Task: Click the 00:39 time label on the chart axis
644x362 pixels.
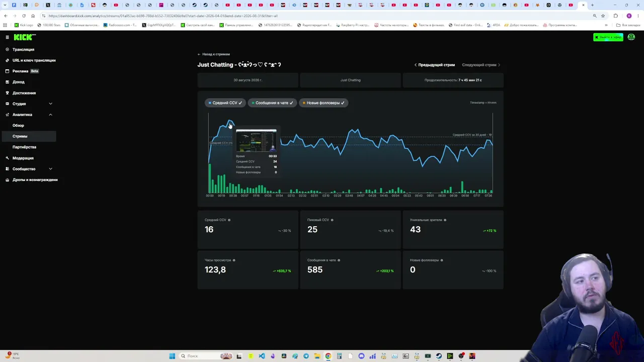Action: (233, 196)
